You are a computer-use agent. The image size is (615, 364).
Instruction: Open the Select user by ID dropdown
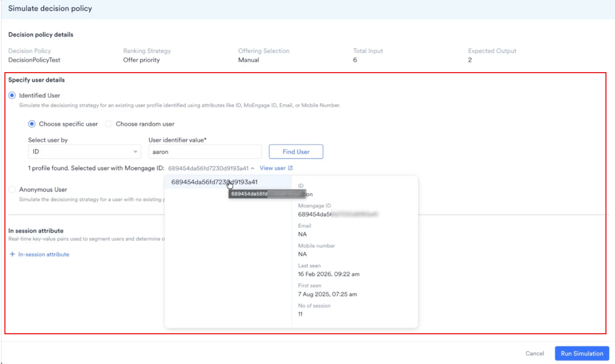(85, 151)
